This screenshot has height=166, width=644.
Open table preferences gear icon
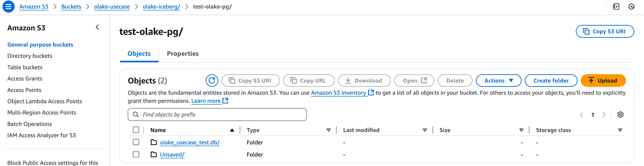[620, 114]
